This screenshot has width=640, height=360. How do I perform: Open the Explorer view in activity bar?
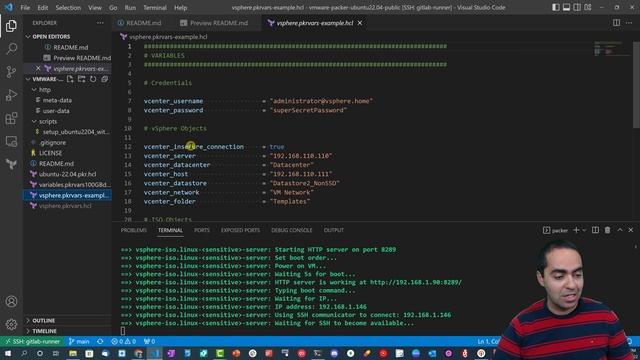click(x=11, y=26)
